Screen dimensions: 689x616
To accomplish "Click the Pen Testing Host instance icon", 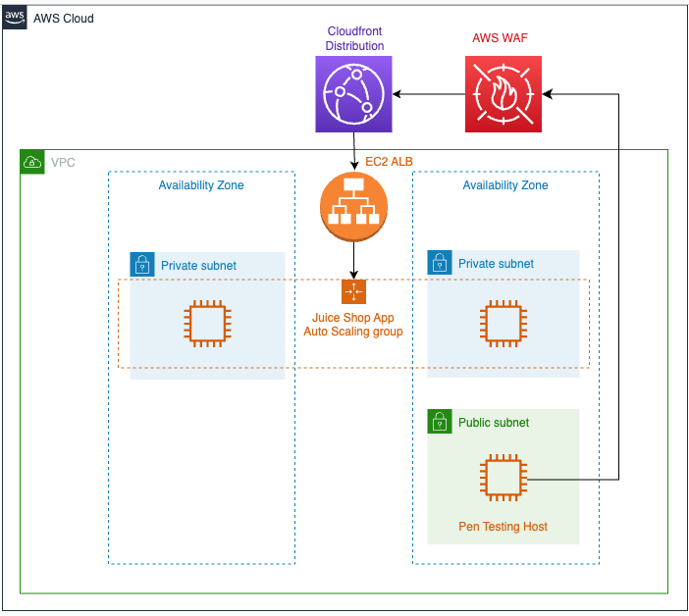I will (x=503, y=478).
